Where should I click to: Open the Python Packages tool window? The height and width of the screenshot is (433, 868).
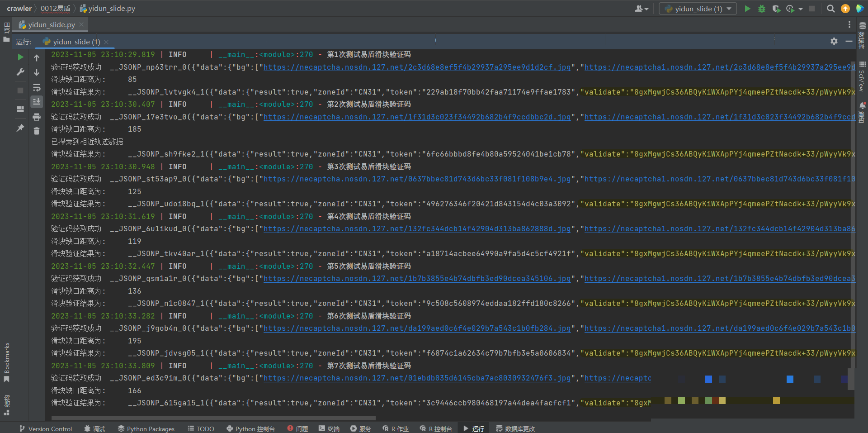(146, 428)
